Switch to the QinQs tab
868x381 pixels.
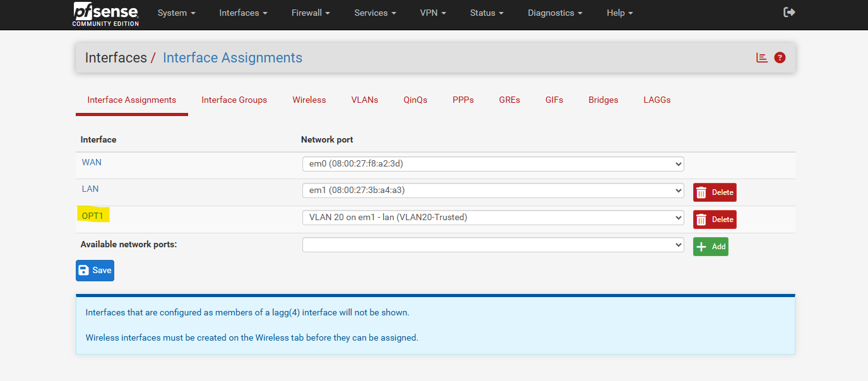(x=415, y=100)
